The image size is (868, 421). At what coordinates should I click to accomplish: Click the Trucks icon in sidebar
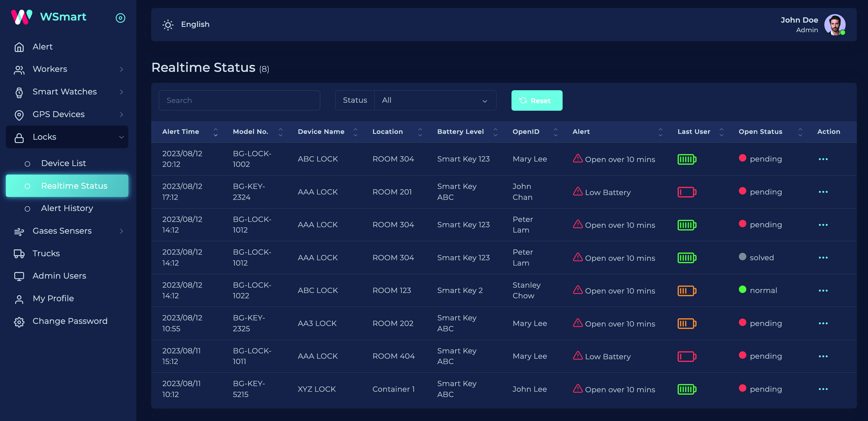19,254
